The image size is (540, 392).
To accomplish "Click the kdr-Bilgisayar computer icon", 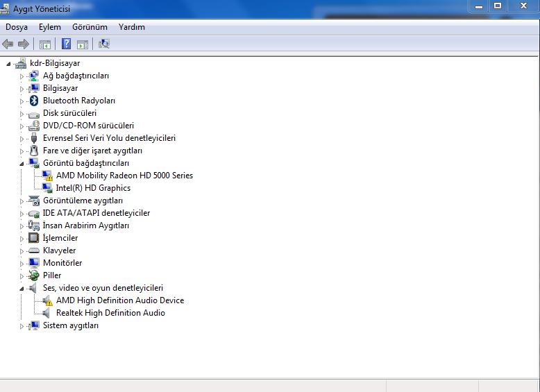I will click(x=21, y=63).
